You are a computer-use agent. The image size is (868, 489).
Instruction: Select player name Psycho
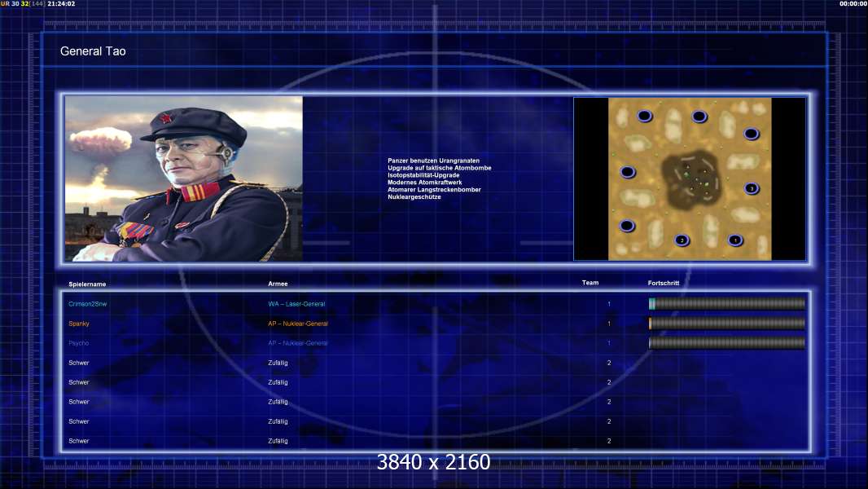[x=79, y=343]
